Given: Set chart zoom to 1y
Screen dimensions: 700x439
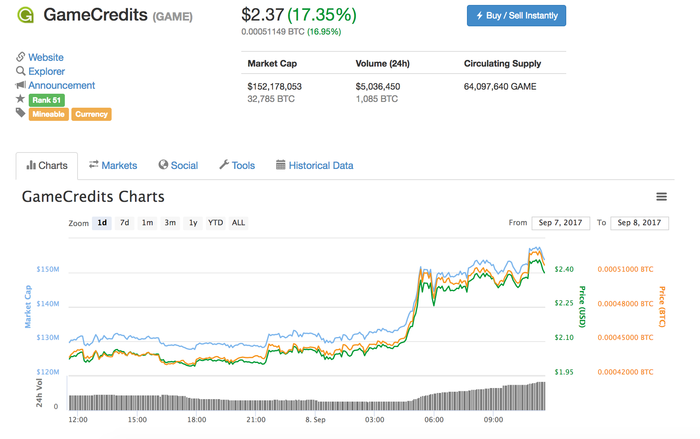Looking at the screenshot, I should click(193, 223).
